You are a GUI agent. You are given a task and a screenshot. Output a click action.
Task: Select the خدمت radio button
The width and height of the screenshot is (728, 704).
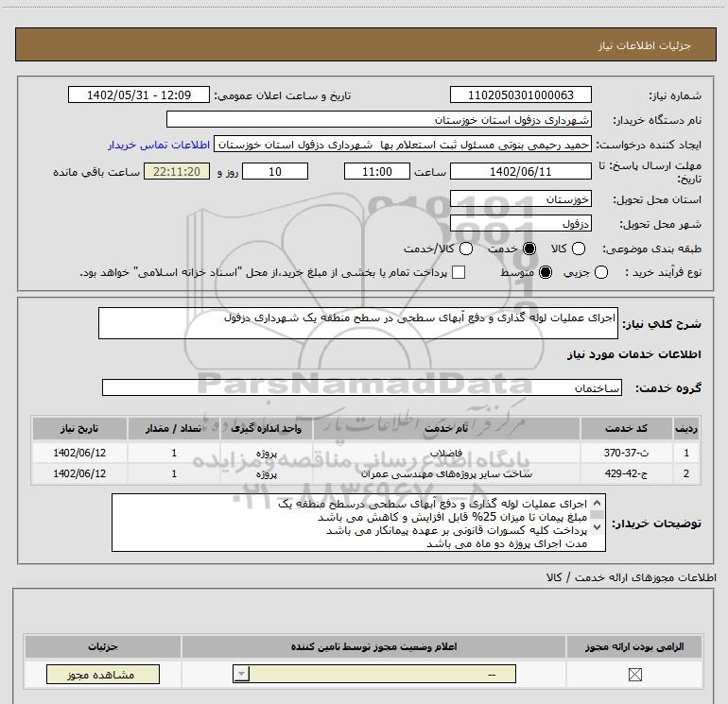[x=529, y=249]
